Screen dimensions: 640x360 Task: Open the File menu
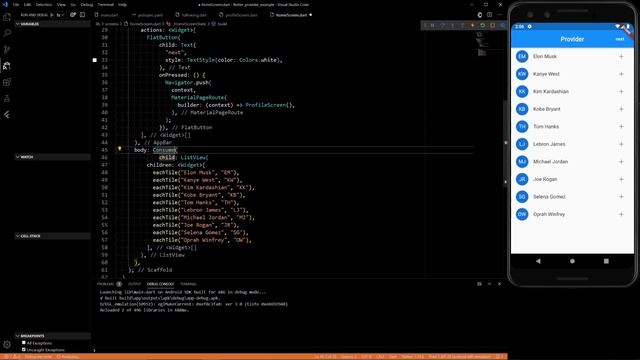pyautogui.click(x=16, y=4)
